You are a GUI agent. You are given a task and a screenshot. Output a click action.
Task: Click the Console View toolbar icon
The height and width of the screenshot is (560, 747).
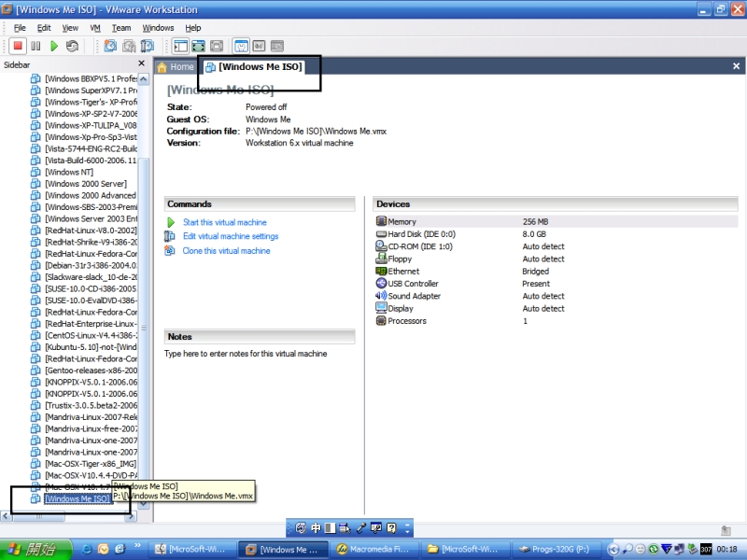pos(276,46)
